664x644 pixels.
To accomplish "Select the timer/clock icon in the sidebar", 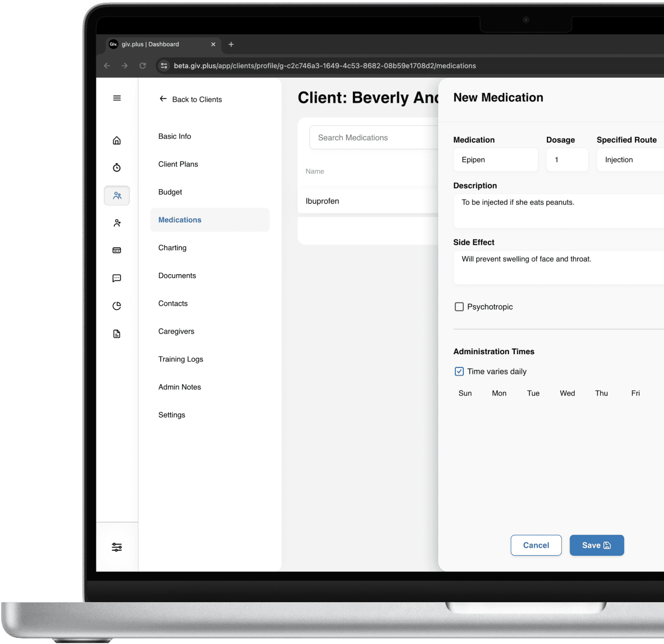I will (117, 167).
